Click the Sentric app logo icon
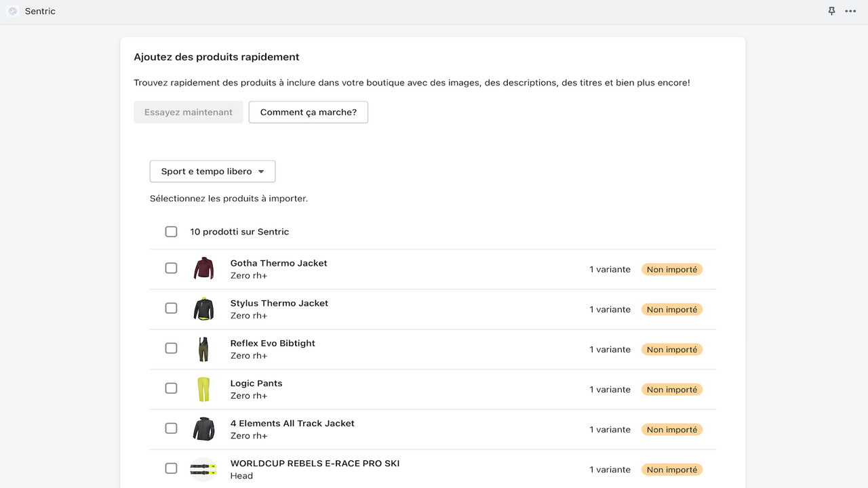The width and height of the screenshot is (868, 488). click(12, 11)
